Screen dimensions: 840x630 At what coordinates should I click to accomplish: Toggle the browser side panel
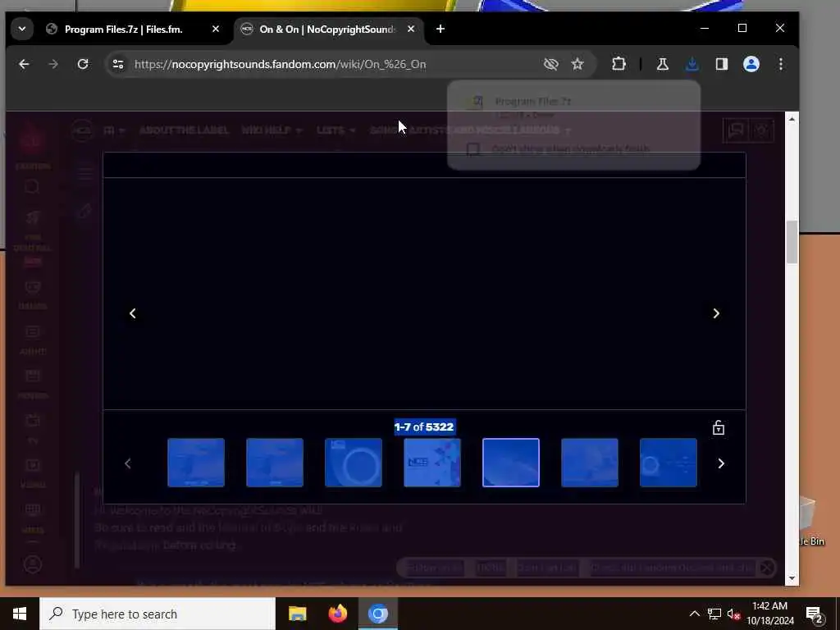click(722, 64)
